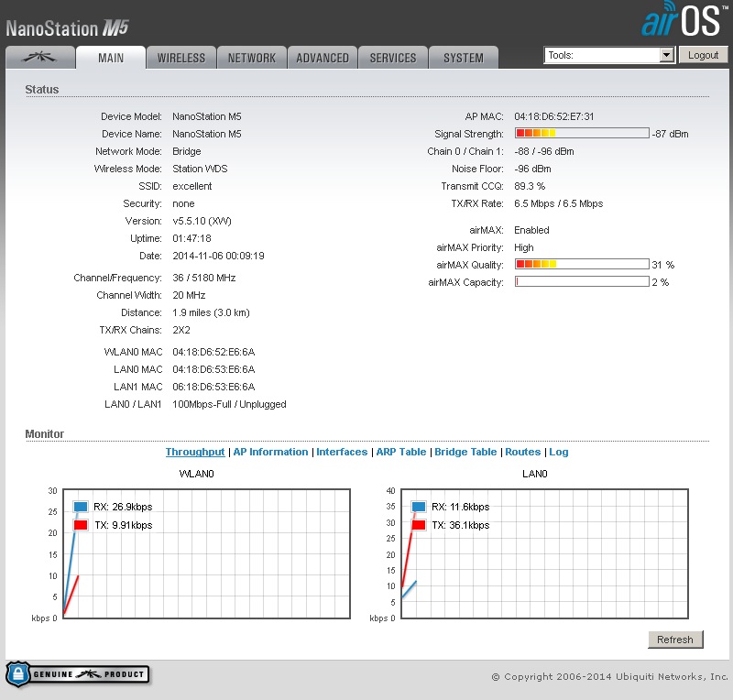Switch to the WIRELESS tab
Screen dimensions: 733x700
181,58
